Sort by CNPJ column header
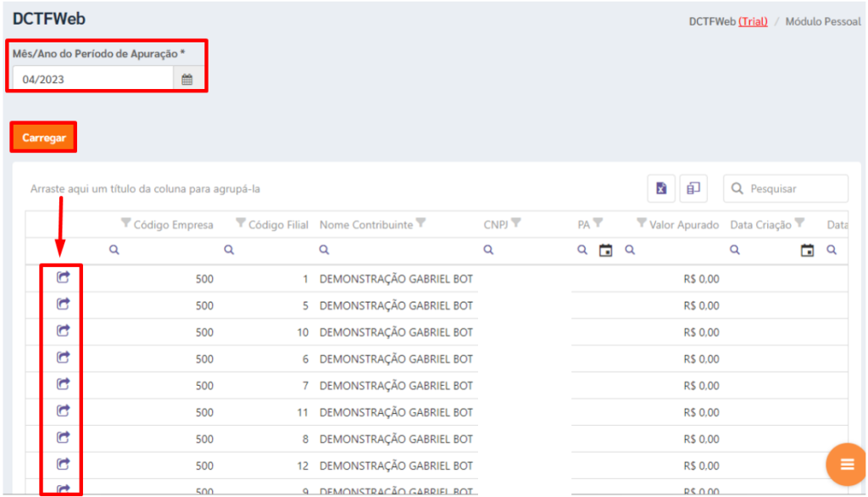 (x=495, y=225)
